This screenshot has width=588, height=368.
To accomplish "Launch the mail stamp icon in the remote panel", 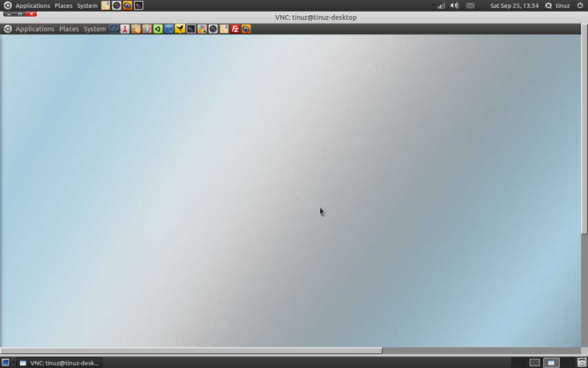I will 224,29.
